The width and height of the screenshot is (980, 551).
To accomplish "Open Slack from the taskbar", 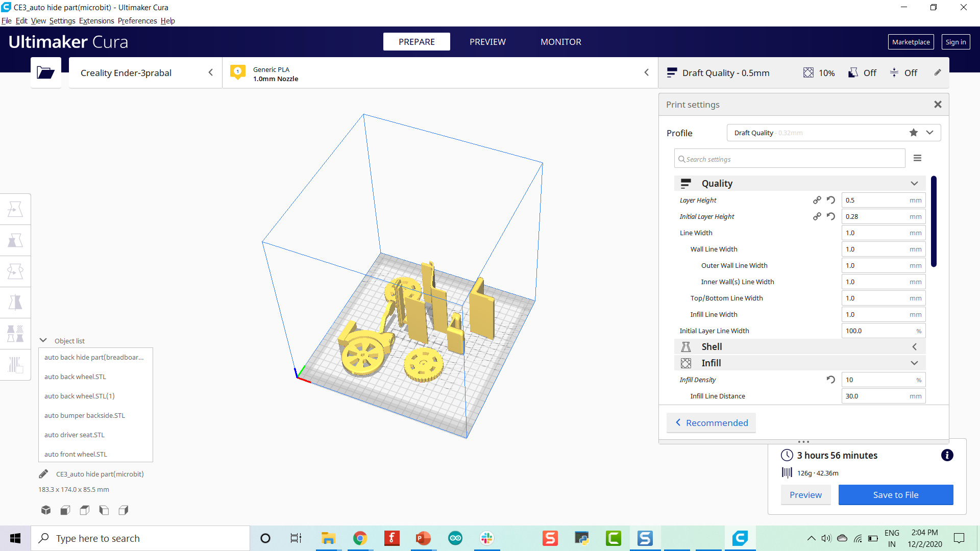I will pyautogui.click(x=487, y=538).
